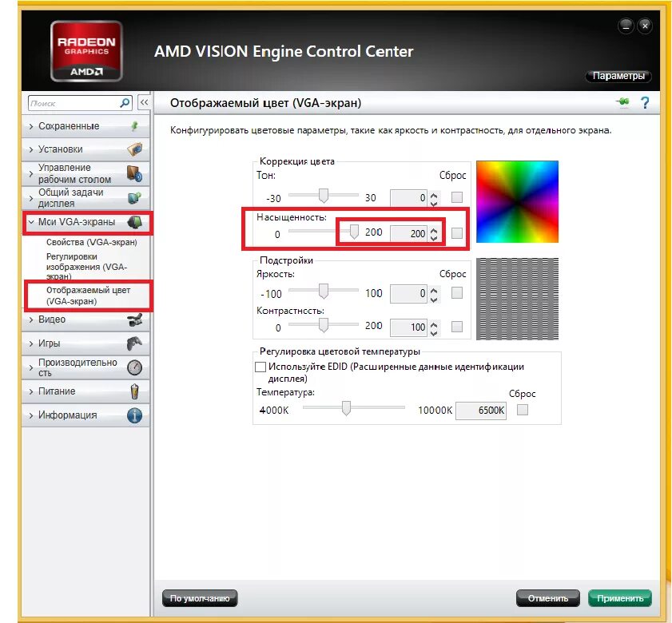Screen dimensions: 672x623
Task: Expand the Питание section
Action: click(31, 391)
